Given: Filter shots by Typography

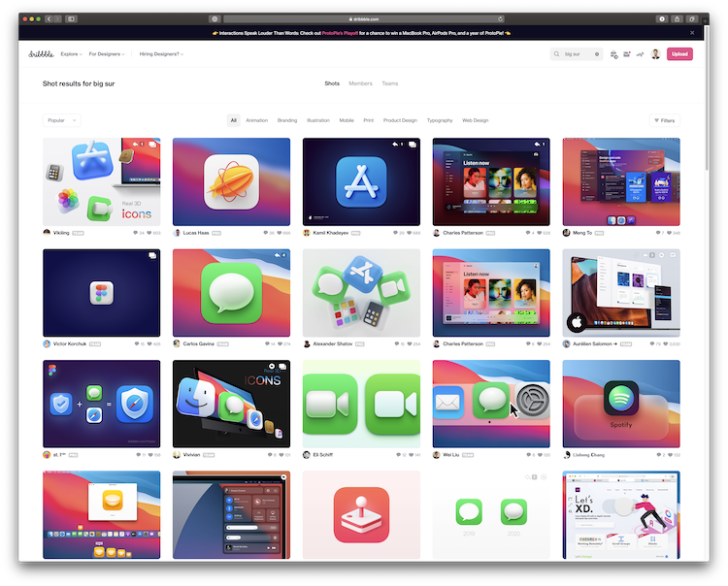Looking at the screenshot, I should click(x=440, y=120).
